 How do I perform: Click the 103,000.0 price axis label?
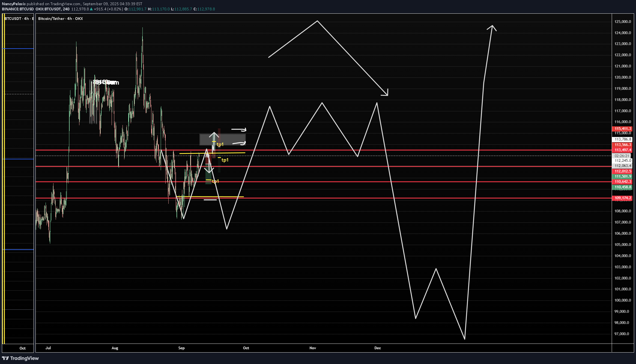623,267
